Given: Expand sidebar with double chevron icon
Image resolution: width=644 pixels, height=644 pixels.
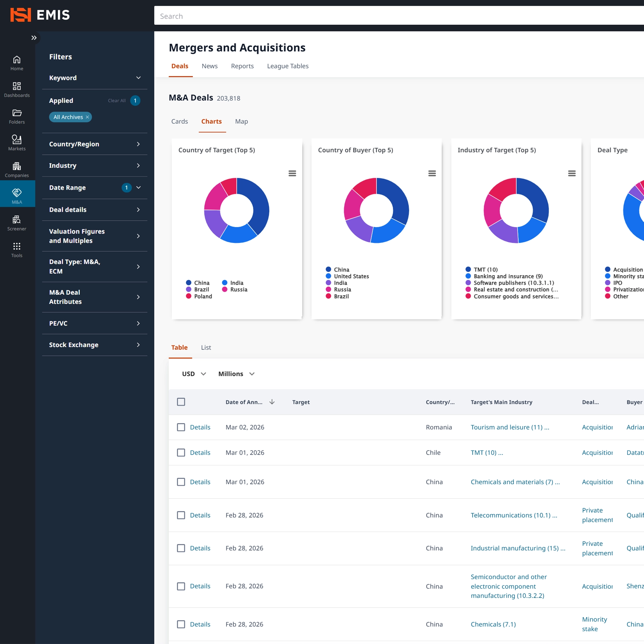Looking at the screenshot, I should 34,38.
